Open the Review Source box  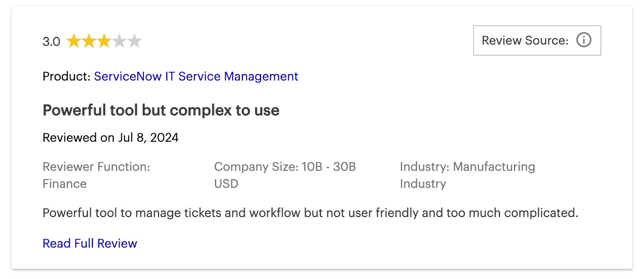pos(537,40)
